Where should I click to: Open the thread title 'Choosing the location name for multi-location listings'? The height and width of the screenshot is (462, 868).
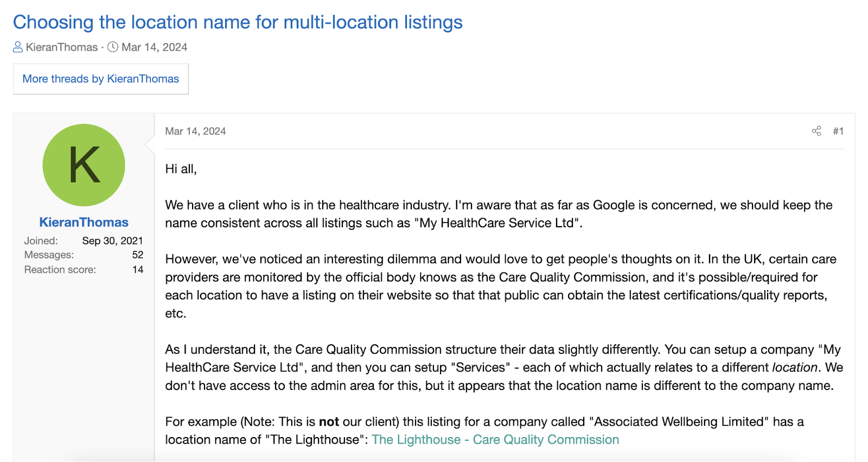(x=238, y=22)
